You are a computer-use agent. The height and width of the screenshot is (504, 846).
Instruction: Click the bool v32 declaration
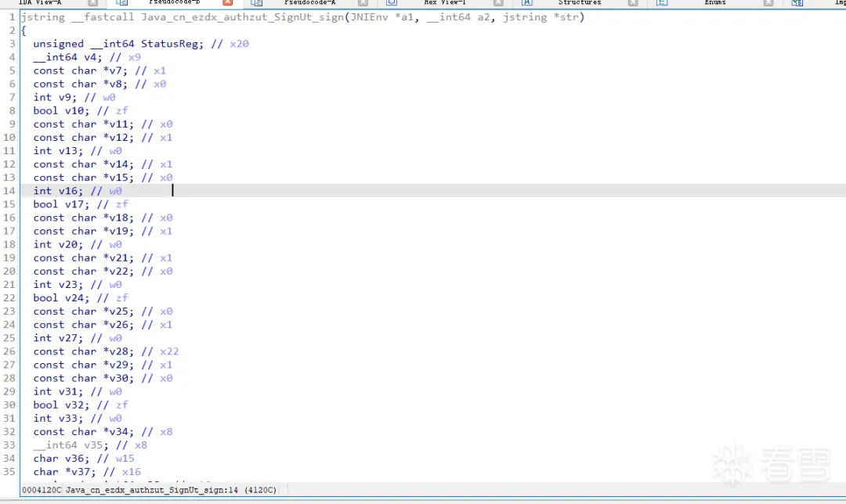(x=62, y=405)
